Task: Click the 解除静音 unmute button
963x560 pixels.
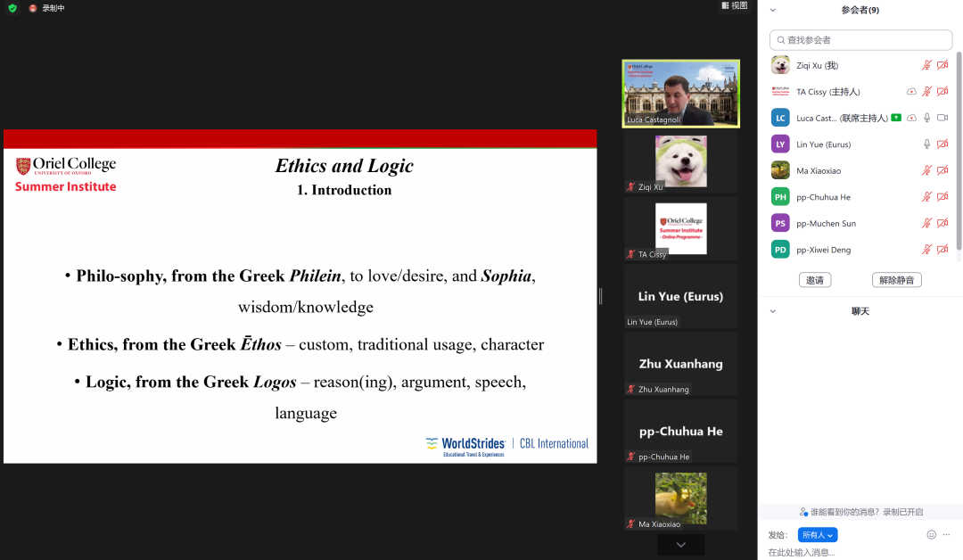Action: [x=897, y=280]
